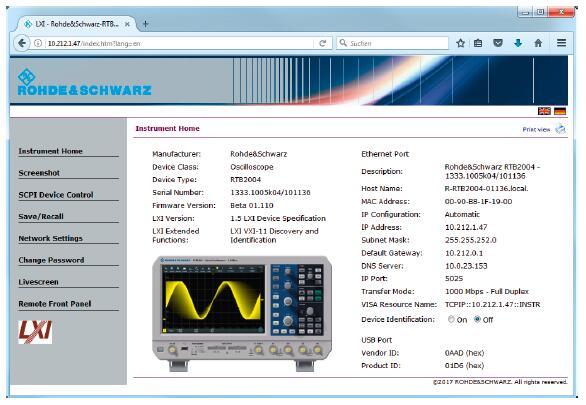Image resolution: width=586 pixels, height=405 pixels.
Task: Bookmark this page with the star icon
Action: click(460, 43)
